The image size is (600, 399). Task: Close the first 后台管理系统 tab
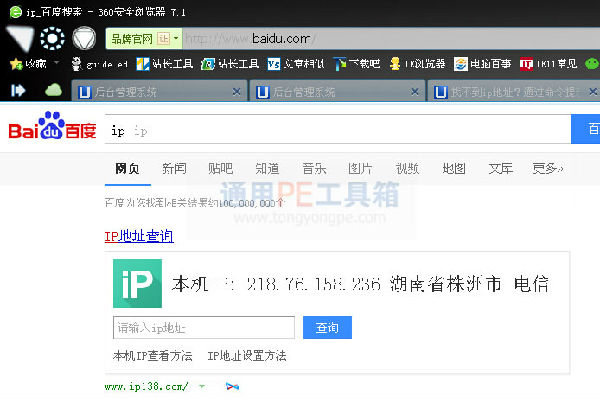click(237, 92)
